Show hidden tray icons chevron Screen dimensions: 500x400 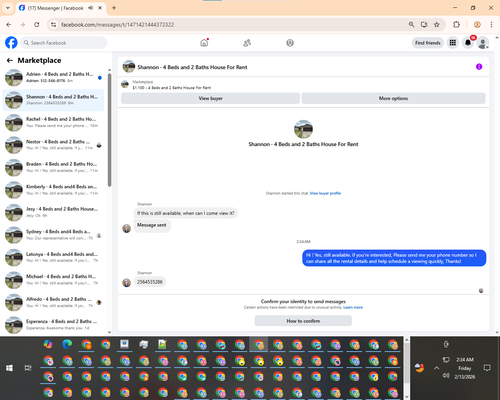(436, 368)
